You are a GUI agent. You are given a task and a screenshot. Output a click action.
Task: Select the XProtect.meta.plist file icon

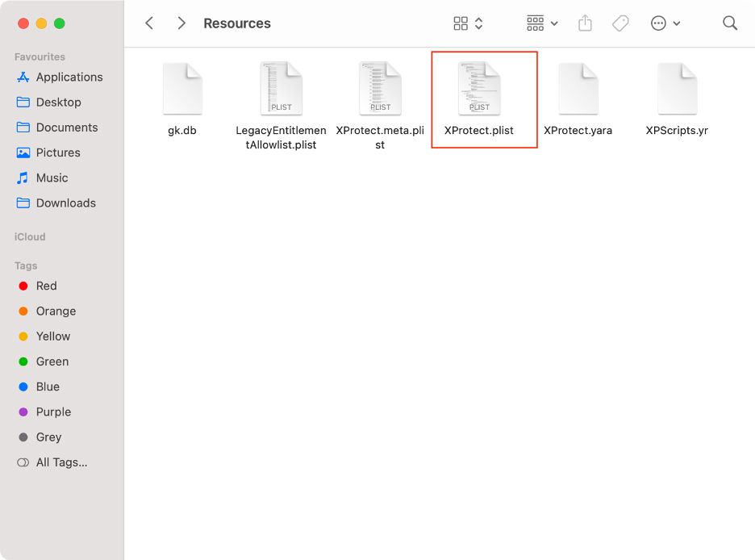pos(380,89)
